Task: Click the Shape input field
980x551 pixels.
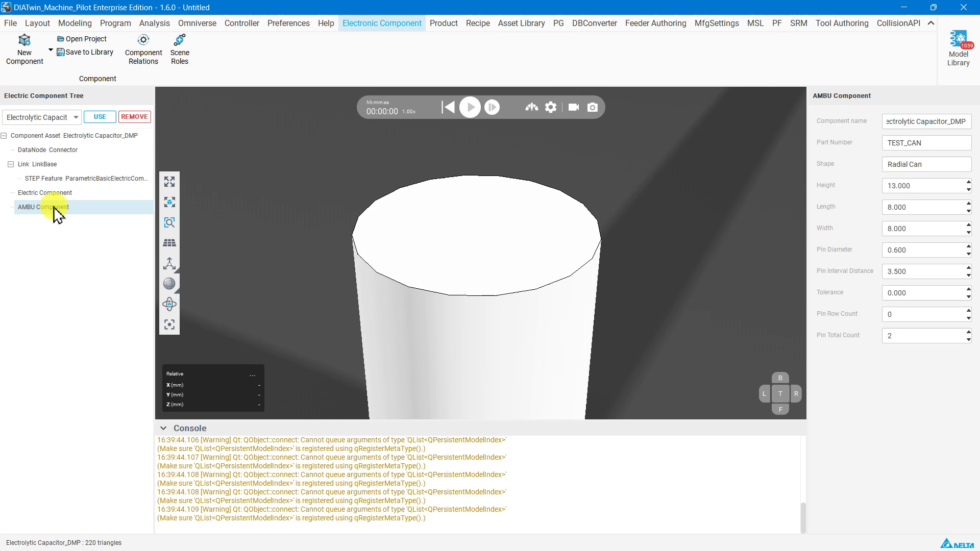Action: [926, 164]
